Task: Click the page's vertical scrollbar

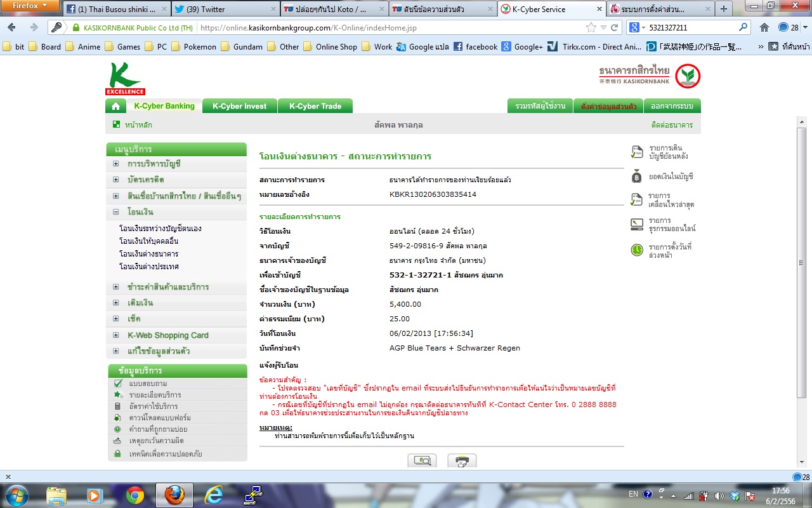Action: point(801,264)
